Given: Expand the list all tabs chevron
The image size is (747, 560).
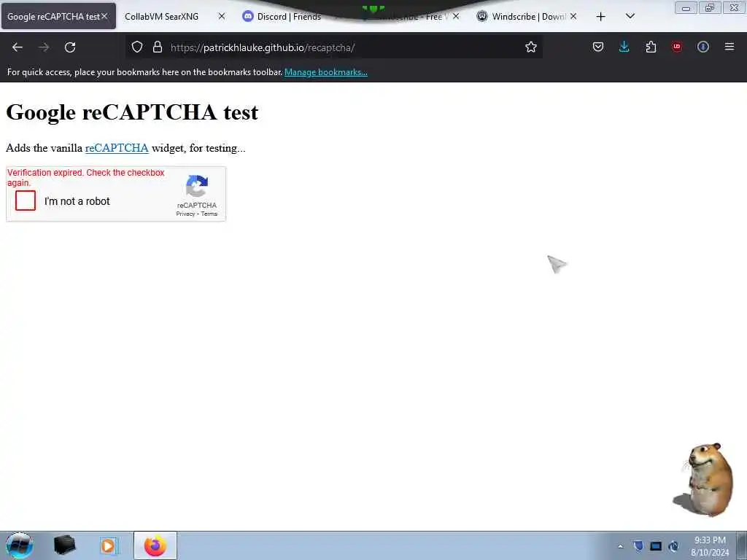Looking at the screenshot, I should pyautogui.click(x=630, y=16).
